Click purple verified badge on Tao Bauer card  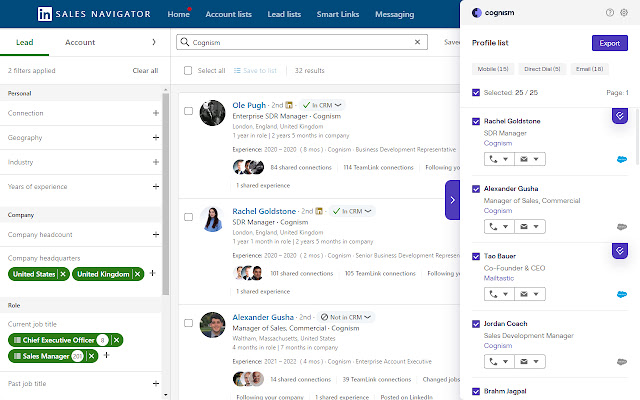point(620,251)
